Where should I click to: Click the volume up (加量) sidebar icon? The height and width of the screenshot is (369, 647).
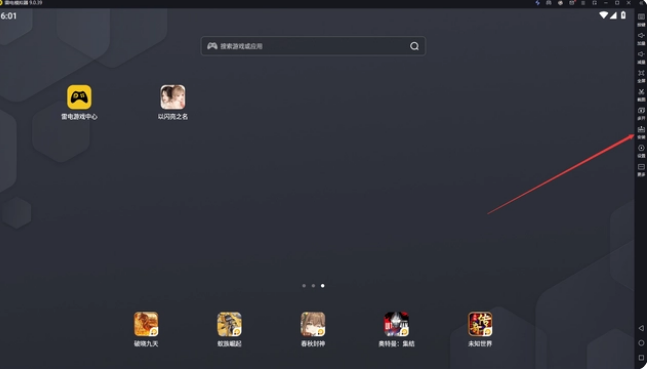[x=641, y=38]
